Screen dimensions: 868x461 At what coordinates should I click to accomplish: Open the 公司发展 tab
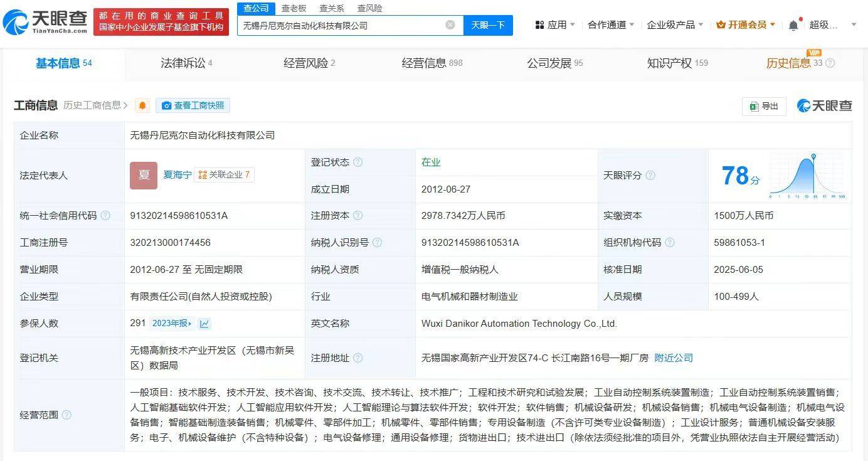(555, 63)
